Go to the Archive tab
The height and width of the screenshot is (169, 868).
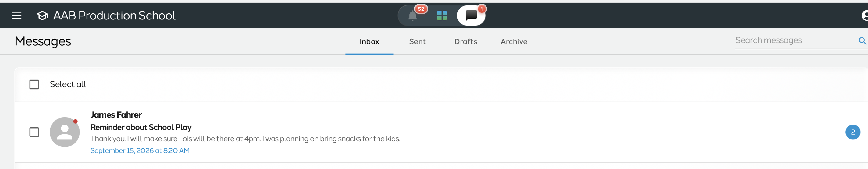tap(514, 41)
